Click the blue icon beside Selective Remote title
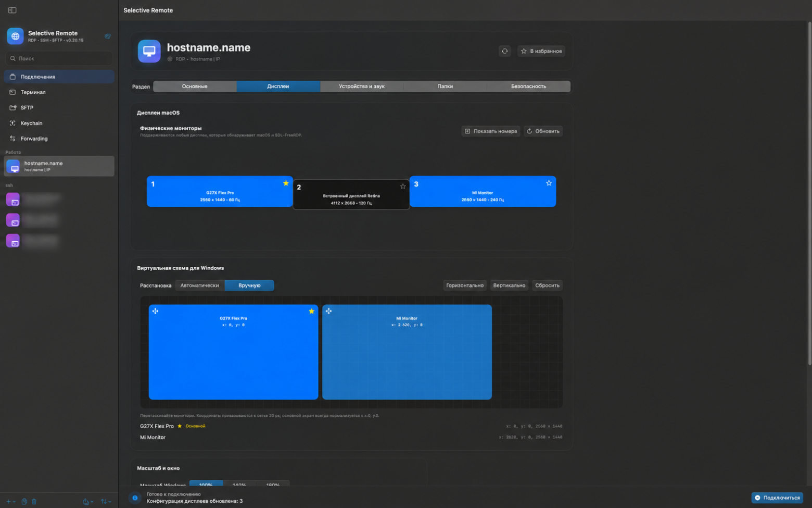This screenshot has height=508, width=812. pyautogui.click(x=108, y=36)
